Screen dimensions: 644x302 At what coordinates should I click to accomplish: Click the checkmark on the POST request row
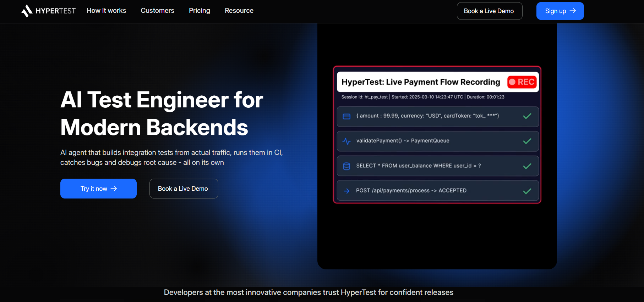tap(527, 191)
